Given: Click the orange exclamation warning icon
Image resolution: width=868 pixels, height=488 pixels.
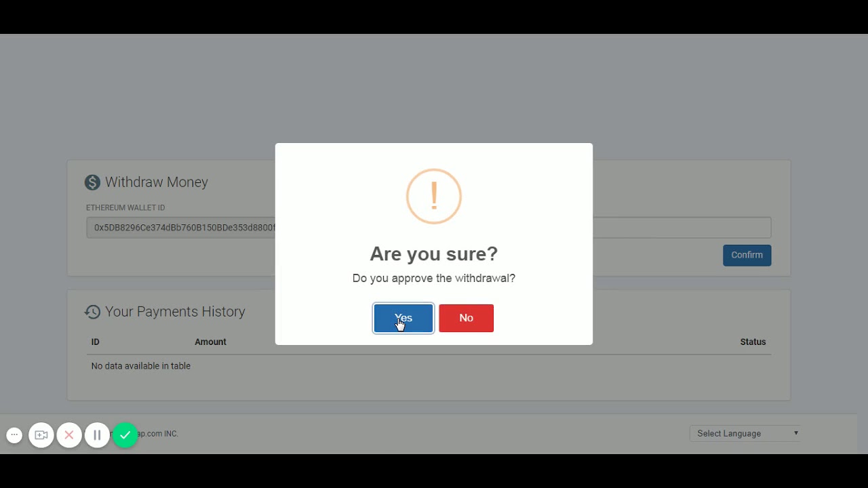Looking at the screenshot, I should pos(434,197).
